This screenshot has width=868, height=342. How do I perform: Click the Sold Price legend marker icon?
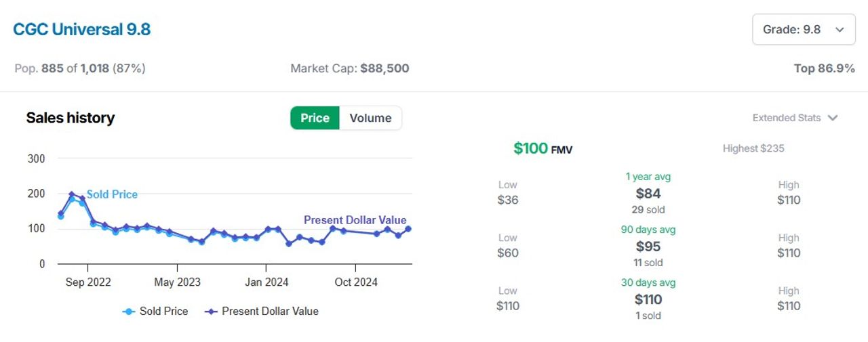point(129,312)
